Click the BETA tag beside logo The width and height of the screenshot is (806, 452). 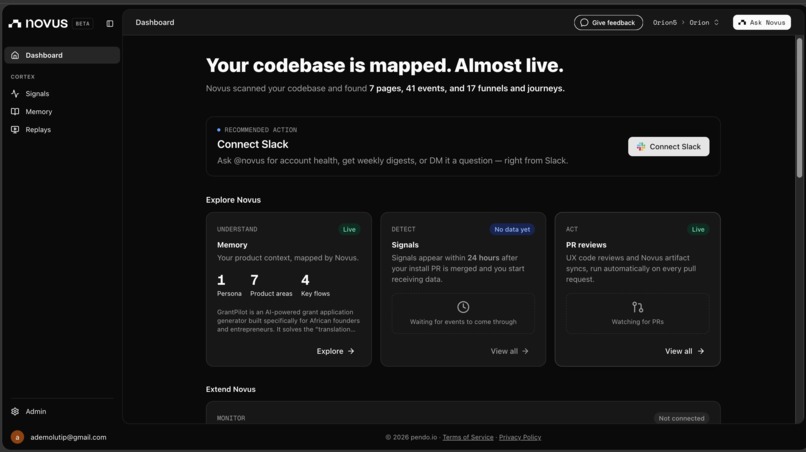[82, 24]
